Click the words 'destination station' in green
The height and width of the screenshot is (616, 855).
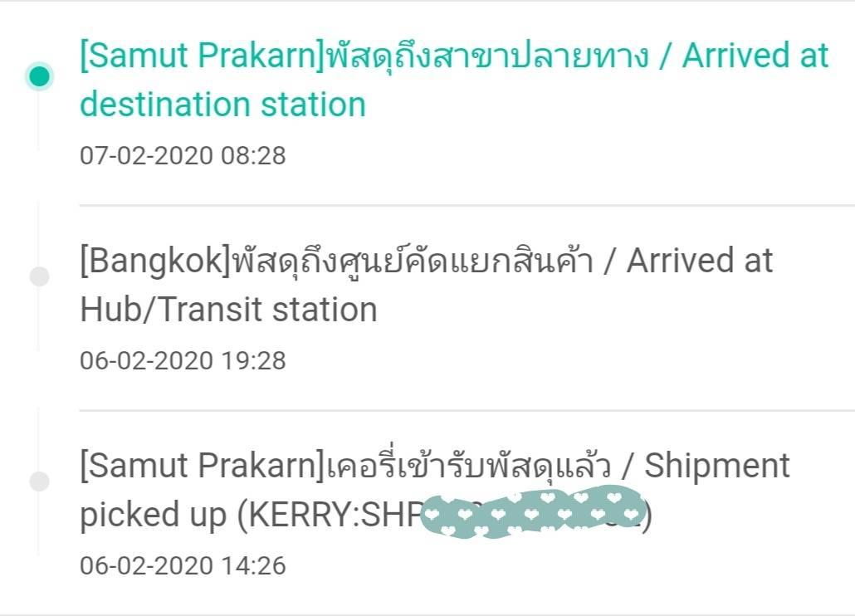[x=222, y=105]
